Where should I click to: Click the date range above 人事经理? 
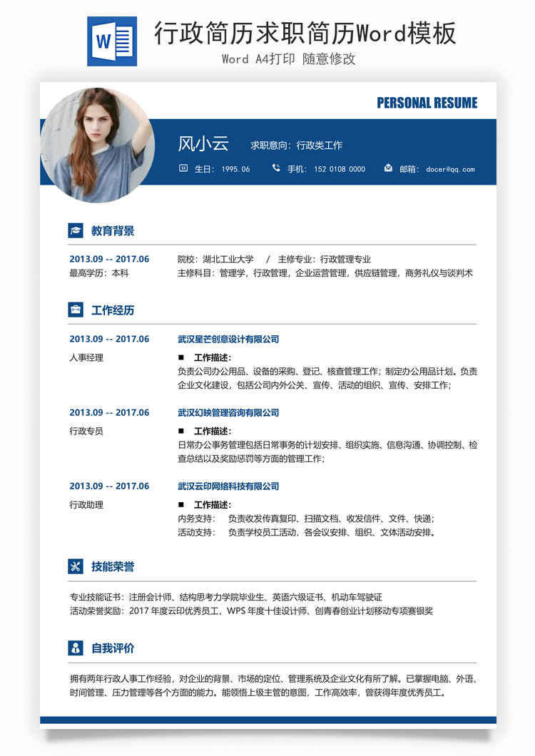(x=110, y=339)
